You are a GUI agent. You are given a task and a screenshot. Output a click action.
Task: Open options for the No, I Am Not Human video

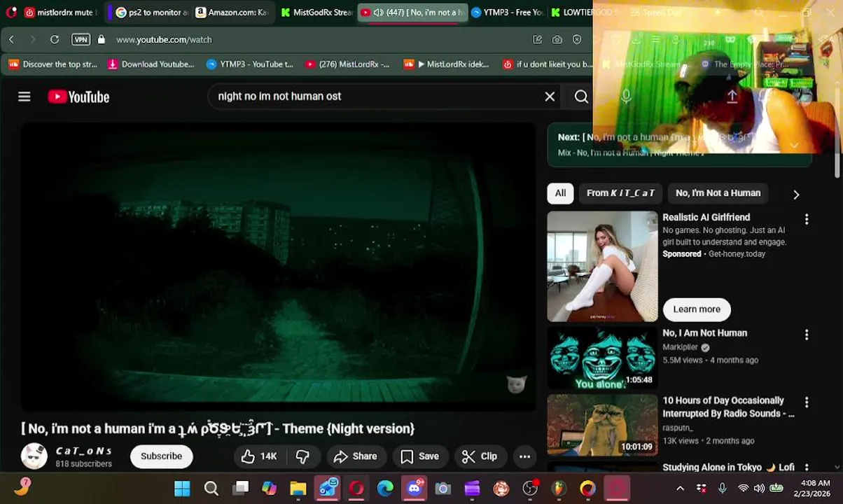(x=807, y=335)
